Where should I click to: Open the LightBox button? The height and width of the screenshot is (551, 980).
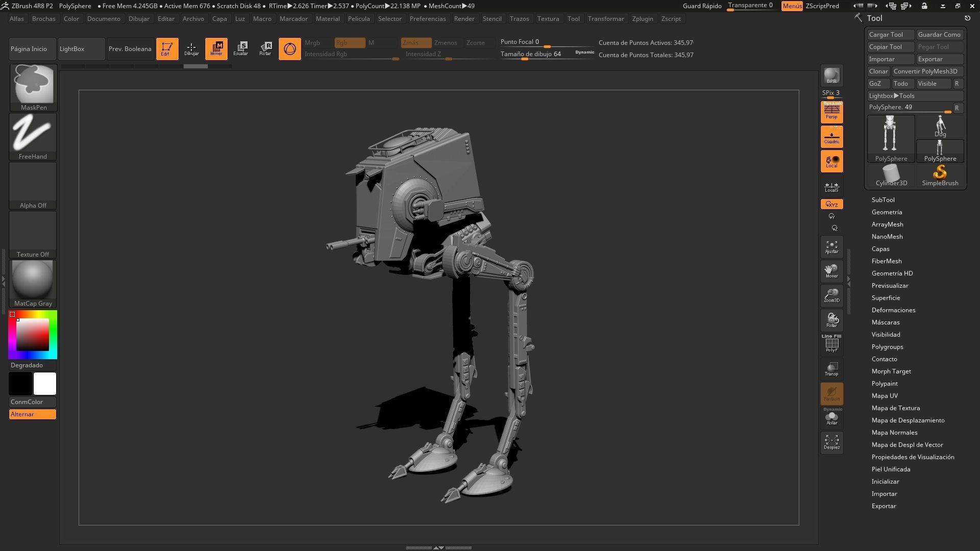81,49
